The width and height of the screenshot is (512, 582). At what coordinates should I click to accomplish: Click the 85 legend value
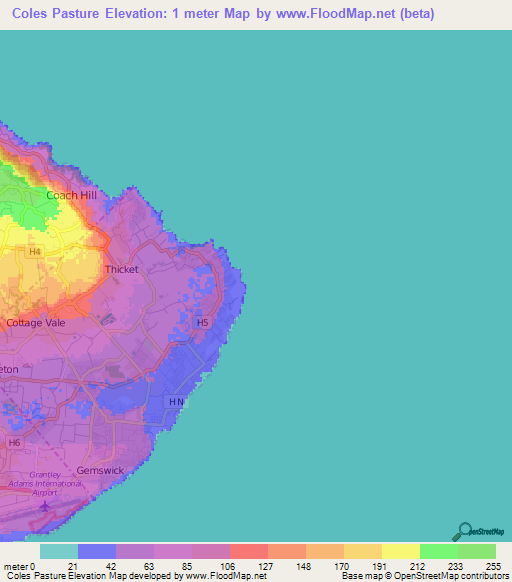coord(187,567)
